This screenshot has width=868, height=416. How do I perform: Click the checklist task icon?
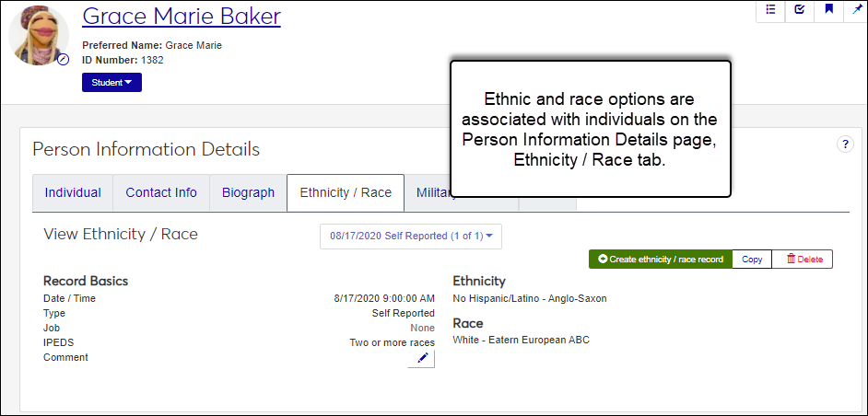click(x=799, y=9)
